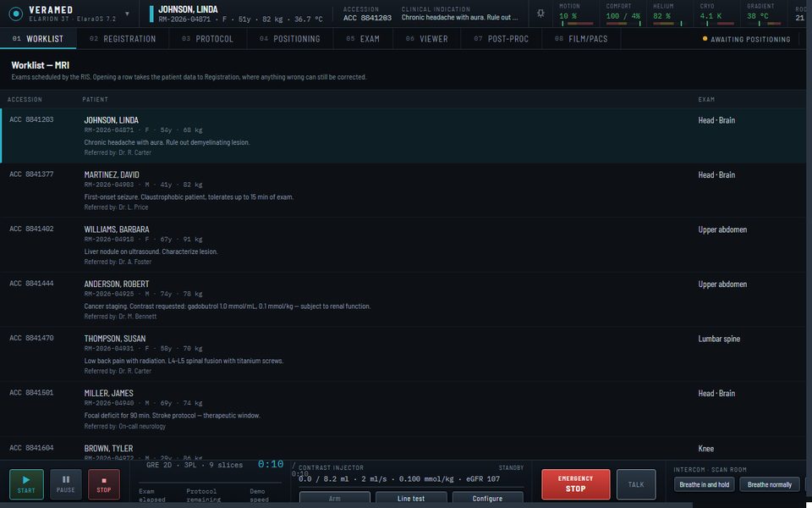The image size is (812, 508).
Task: Click the Knee exam cell
Action: 705,449
